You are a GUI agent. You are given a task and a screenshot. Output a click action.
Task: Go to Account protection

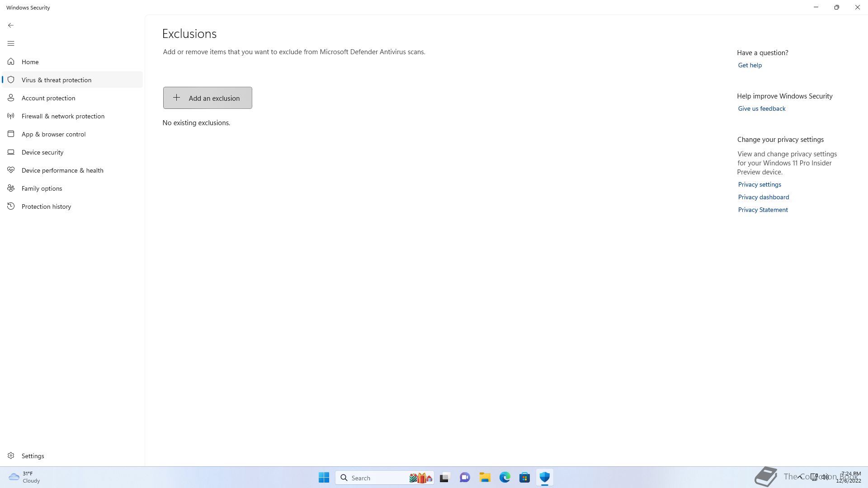[x=72, y=98]
